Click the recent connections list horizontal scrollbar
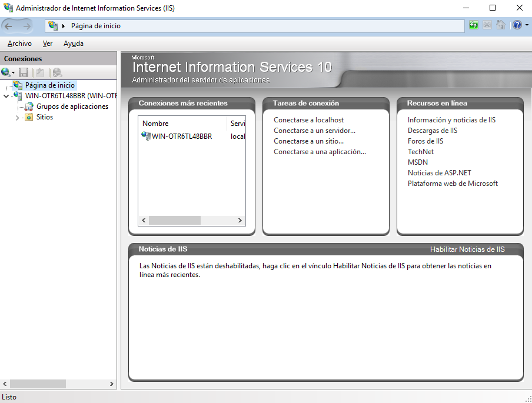 pos(174,220)
